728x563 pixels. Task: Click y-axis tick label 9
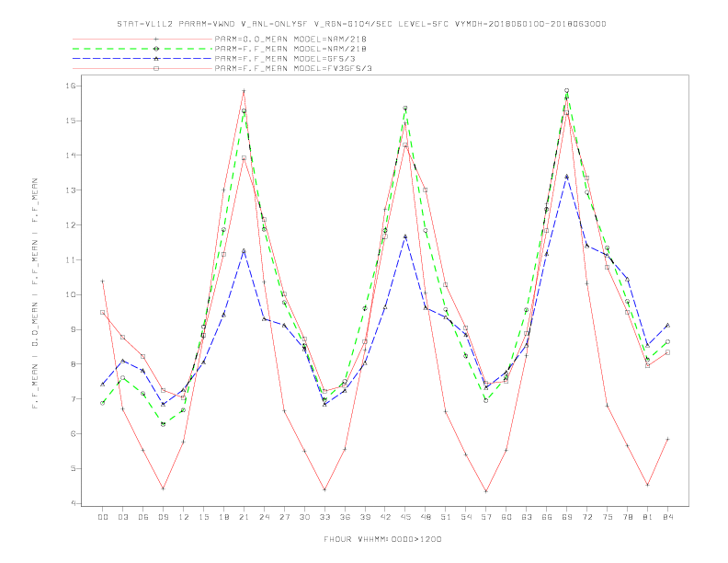pos(74,330)
